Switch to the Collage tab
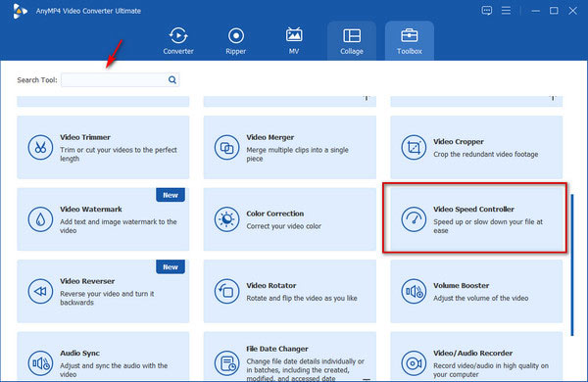The height and width of the screenshot is (382, 588). (352, 41)
